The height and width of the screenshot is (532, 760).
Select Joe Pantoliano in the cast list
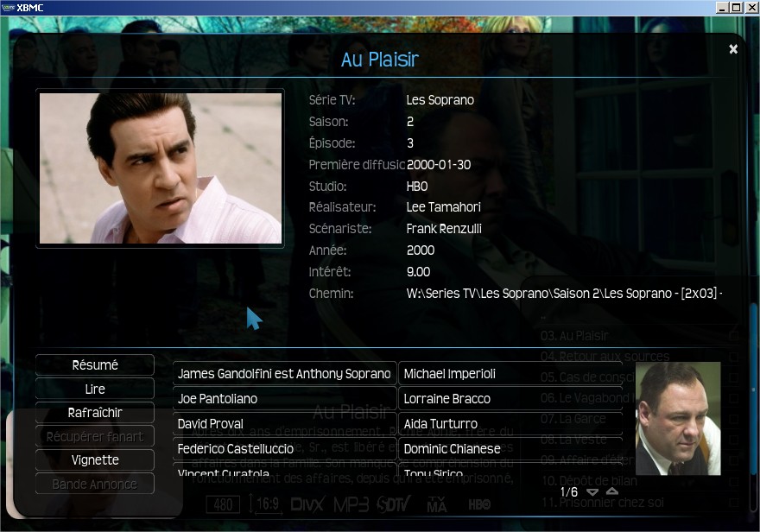pyautogui.click(x=284, y=399)
